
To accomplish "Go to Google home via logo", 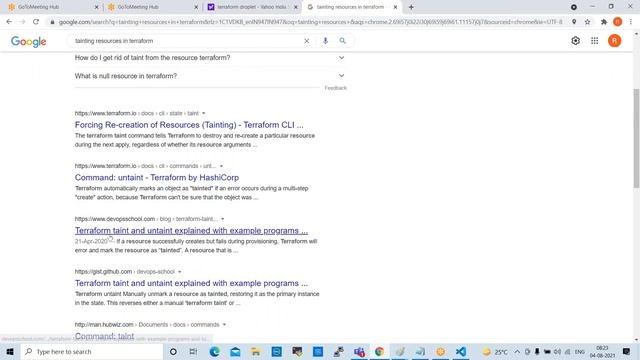I will tap(29, 41).
